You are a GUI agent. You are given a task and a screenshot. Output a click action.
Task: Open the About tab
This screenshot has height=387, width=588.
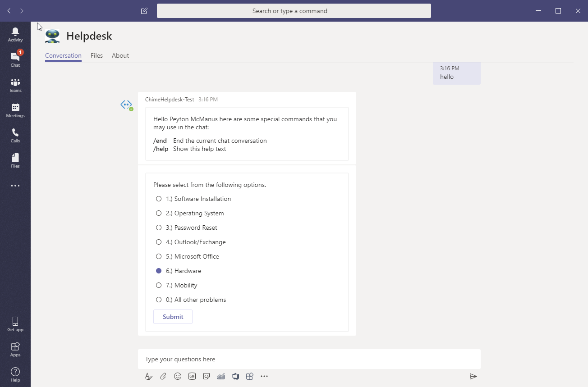point(120,55)
